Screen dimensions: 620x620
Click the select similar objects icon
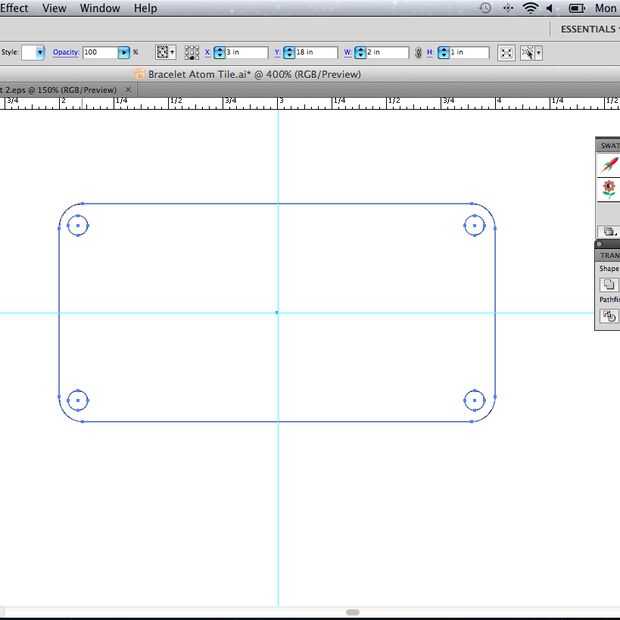tap(527, 53)
